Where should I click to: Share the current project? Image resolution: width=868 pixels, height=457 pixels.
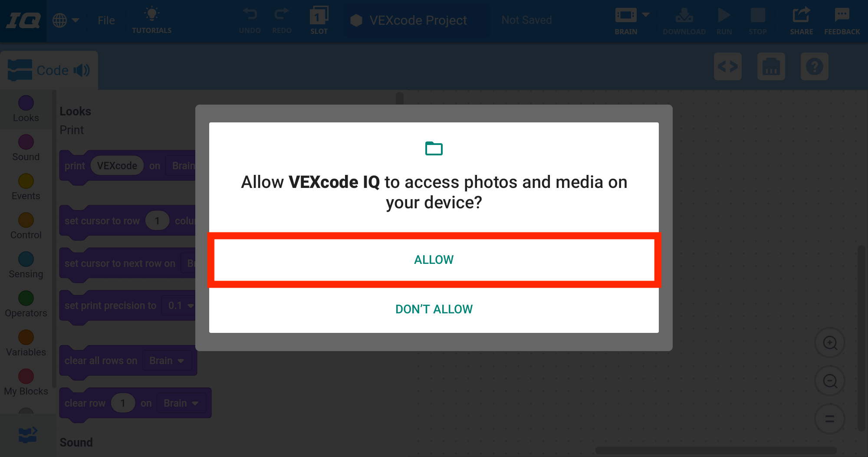(801, 20)
